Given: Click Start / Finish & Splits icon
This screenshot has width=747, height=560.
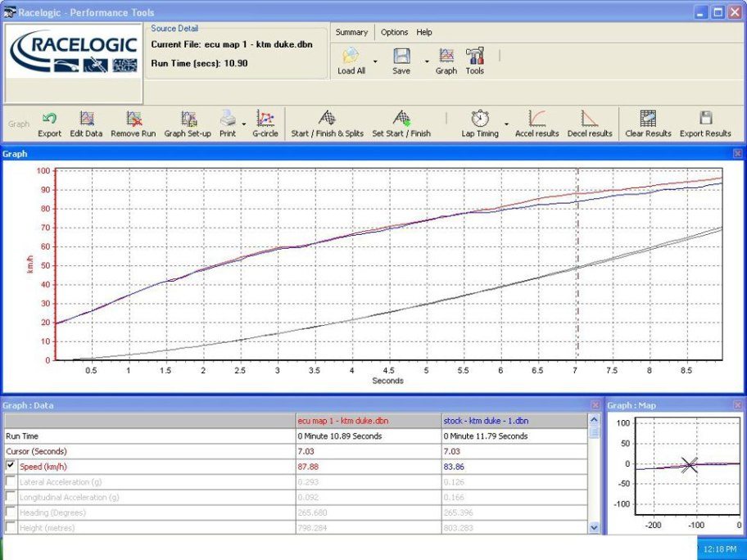Looking at the screenshot, I should coord(327,119).
